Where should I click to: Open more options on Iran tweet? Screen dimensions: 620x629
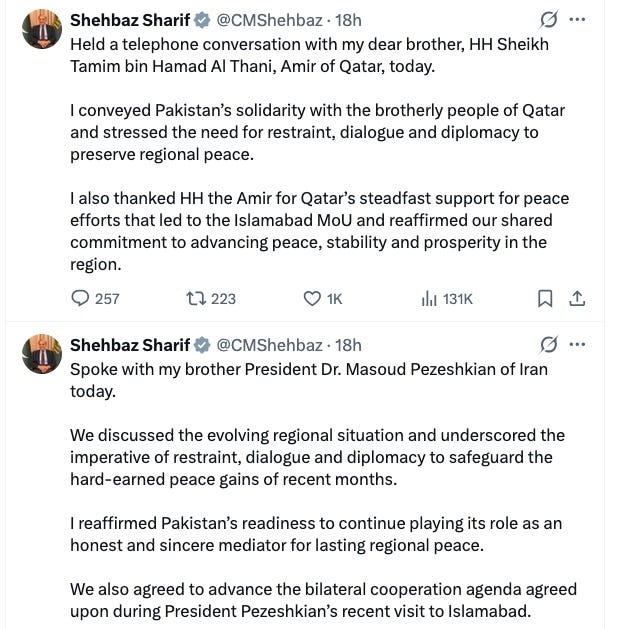pyautogui.click(x=577, y=344)
